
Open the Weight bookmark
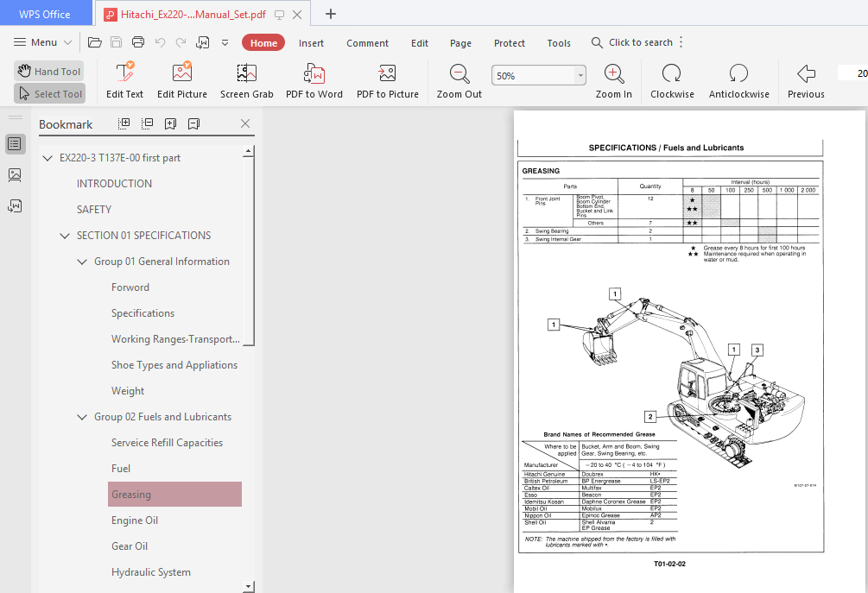(x=128, y=391)
